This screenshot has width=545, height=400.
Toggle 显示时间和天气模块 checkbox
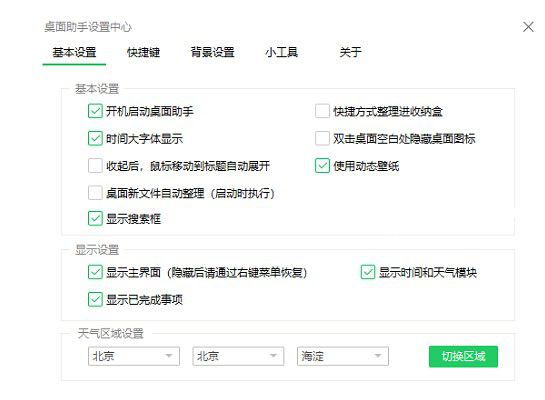coord(368,272)
